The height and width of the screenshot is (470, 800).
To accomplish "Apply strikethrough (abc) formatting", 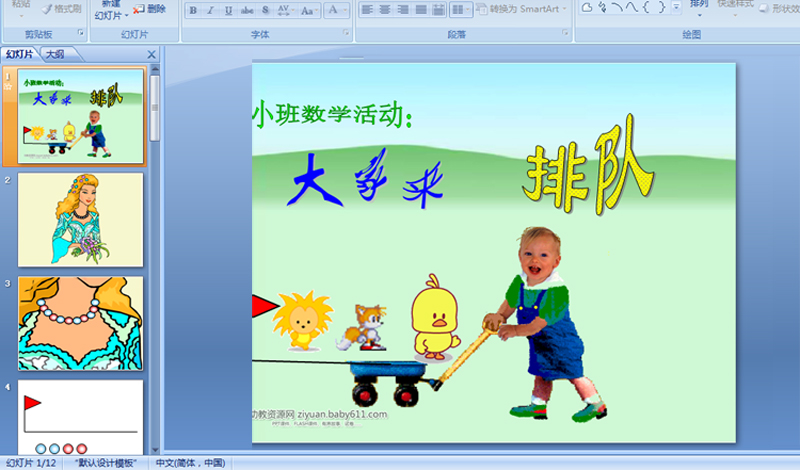I will (247, 10).
